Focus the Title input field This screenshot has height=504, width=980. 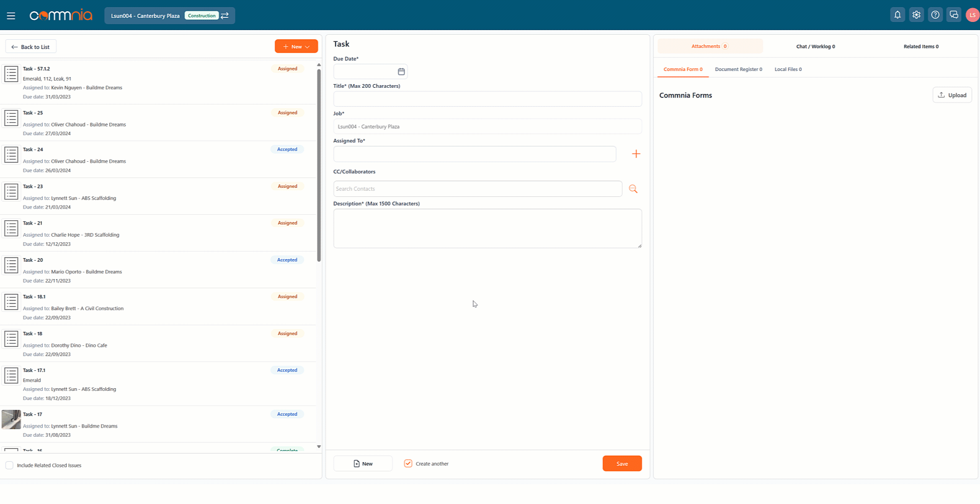point(487,99)
